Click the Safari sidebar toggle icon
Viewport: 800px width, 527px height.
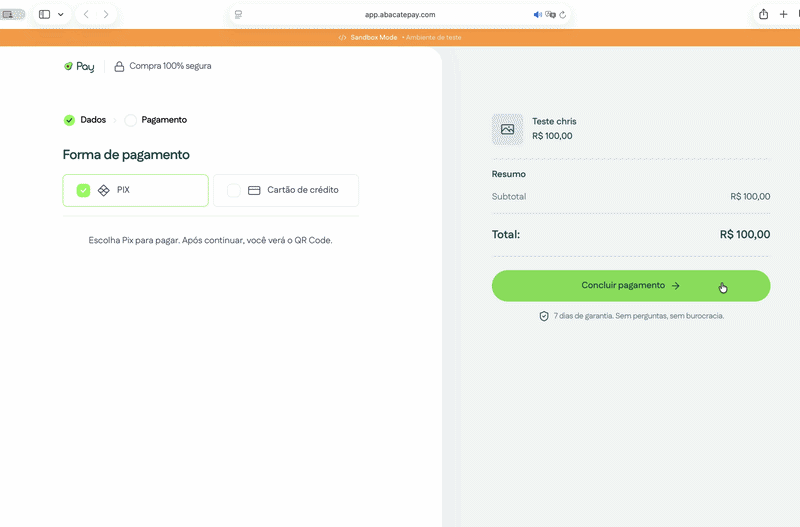pyautogui.click(x=45, y=14)
